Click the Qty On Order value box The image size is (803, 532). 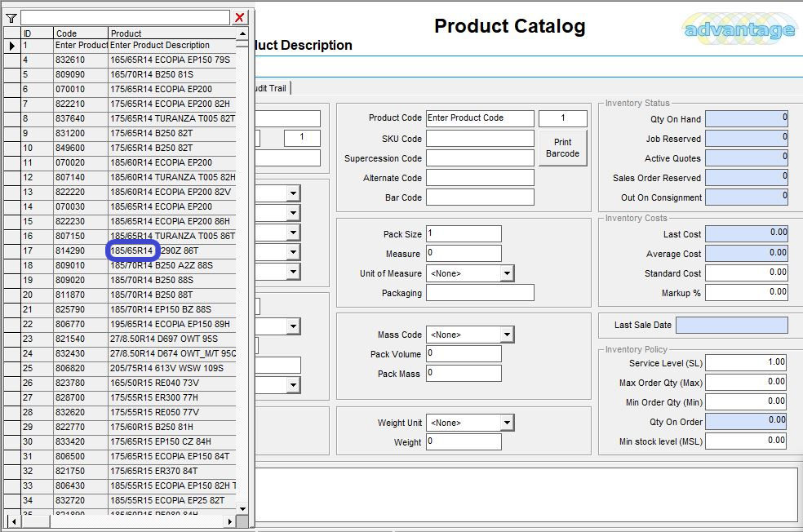point(746,421)
